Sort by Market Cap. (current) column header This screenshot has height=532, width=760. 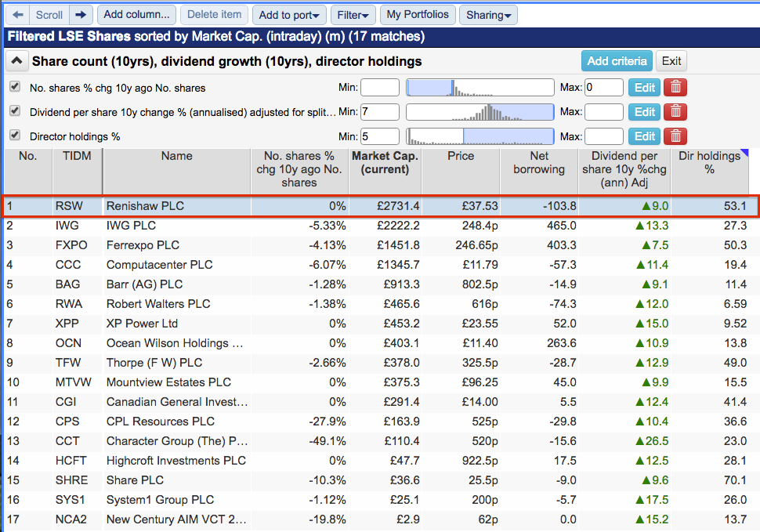(x=385, y=171)
